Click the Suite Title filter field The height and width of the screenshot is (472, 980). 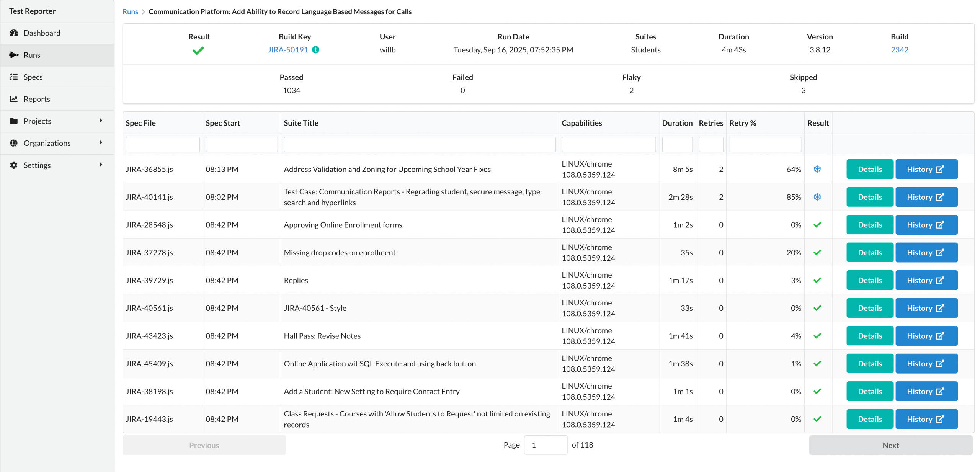pos(419,145)
